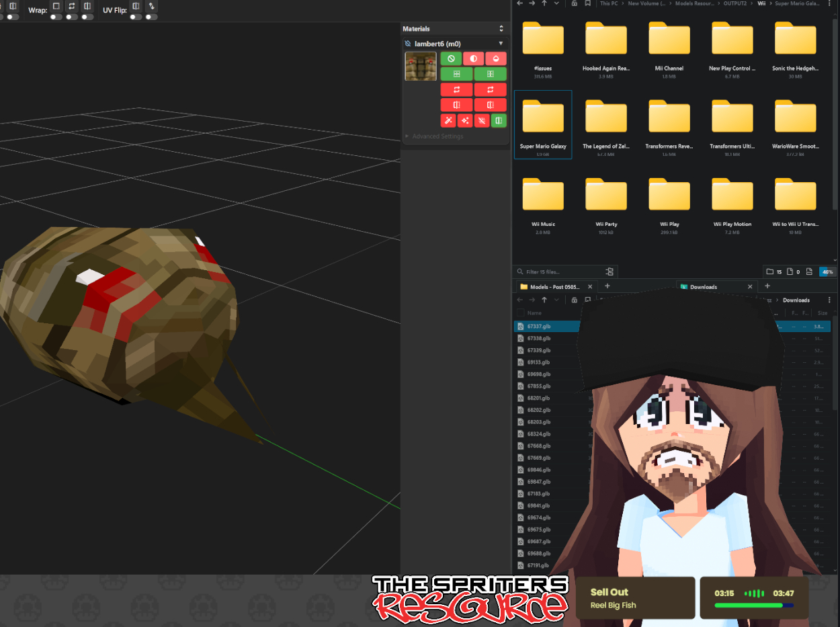Click the magic wand icon in the material buttons
Screen dimensions: 840x627
click(448, 121)
